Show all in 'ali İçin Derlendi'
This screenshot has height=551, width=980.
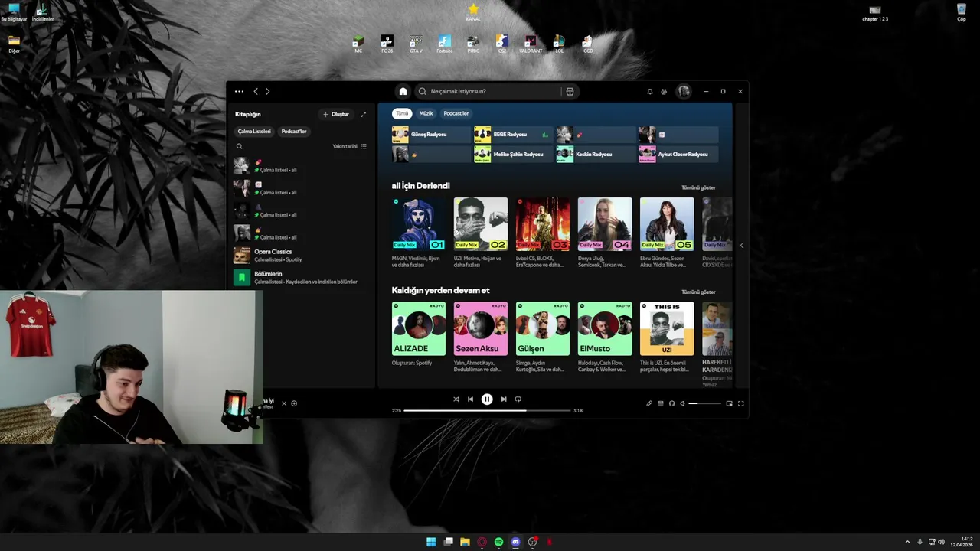[x=698, y=187]
